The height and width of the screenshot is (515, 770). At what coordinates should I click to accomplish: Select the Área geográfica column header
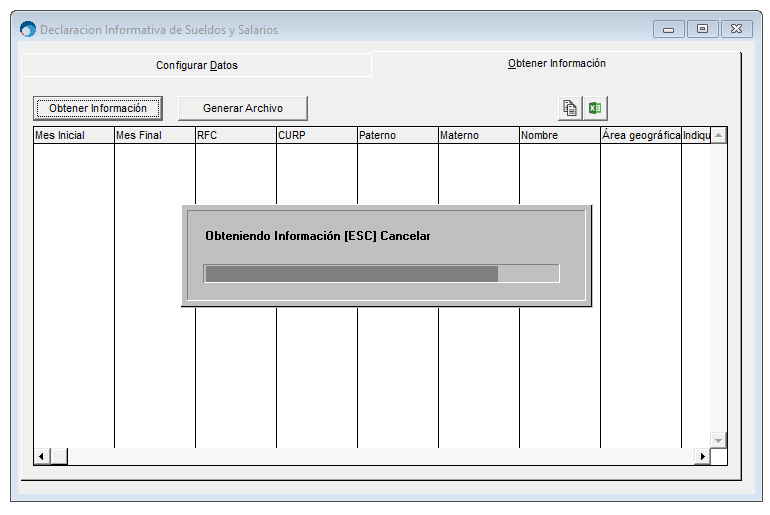coord(640,135)
